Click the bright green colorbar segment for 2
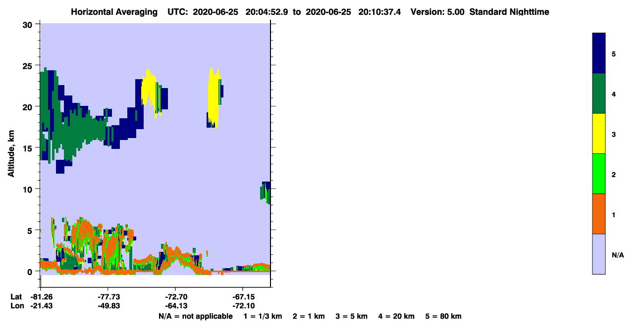This screenshot has width=644, height=330. click(598, 174)
